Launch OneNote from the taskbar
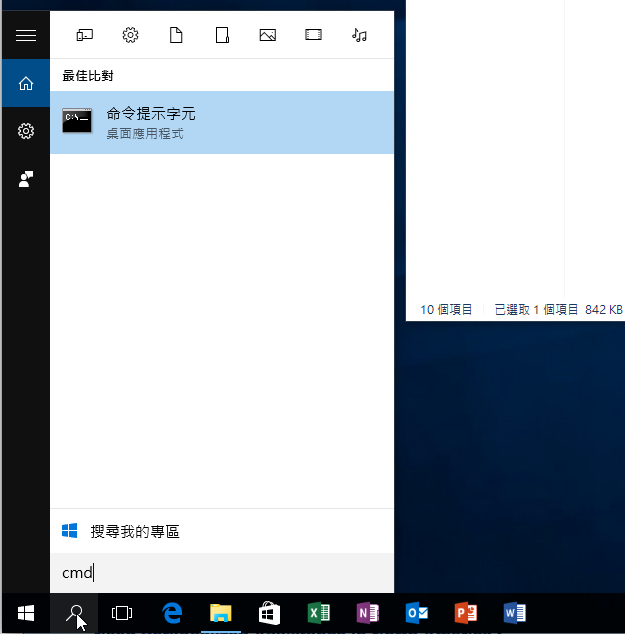This screenshot has width=625, height=634. click(367, 613)
